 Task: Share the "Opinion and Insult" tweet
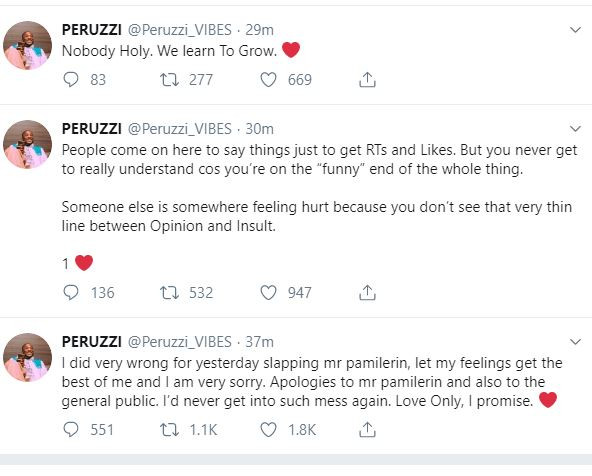367,293
